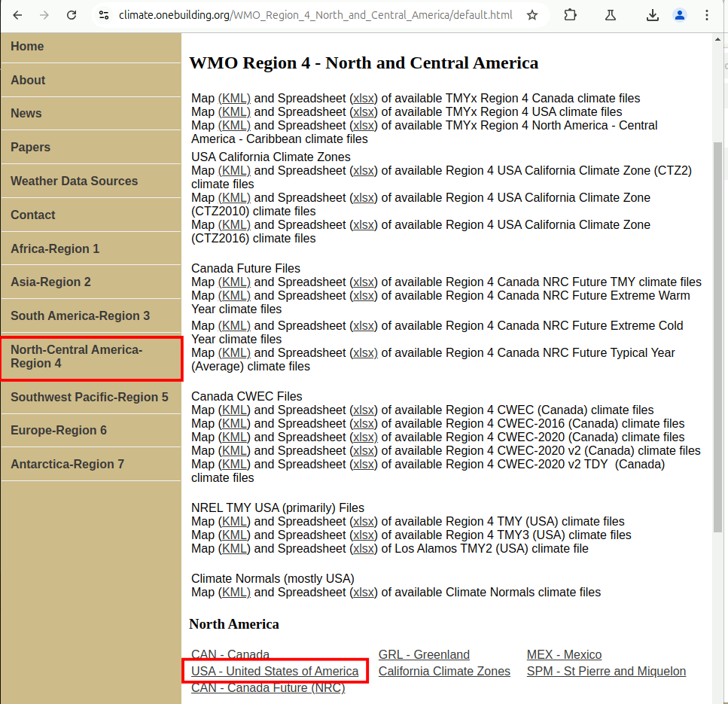Bookmark this page with star icon
Screen dimensions: 728x704
click(532, 15)
